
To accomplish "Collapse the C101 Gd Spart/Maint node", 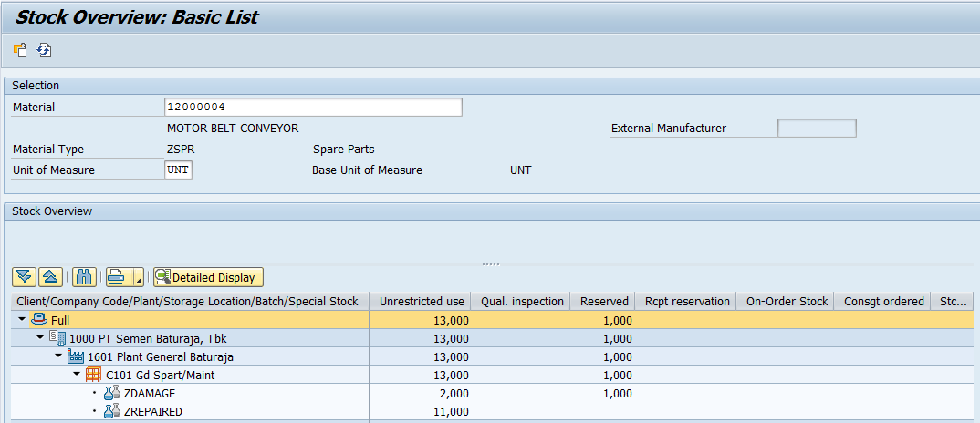I will 77,375.
